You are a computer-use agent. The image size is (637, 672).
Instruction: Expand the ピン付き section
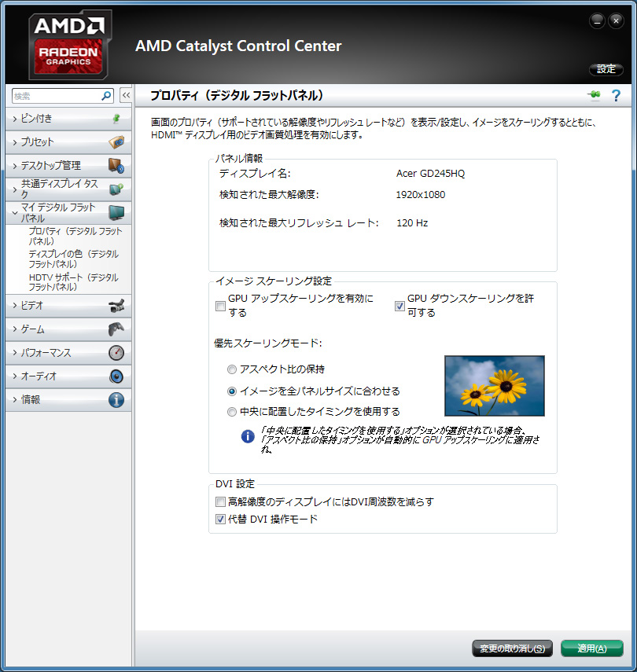[x=68, y=119]
